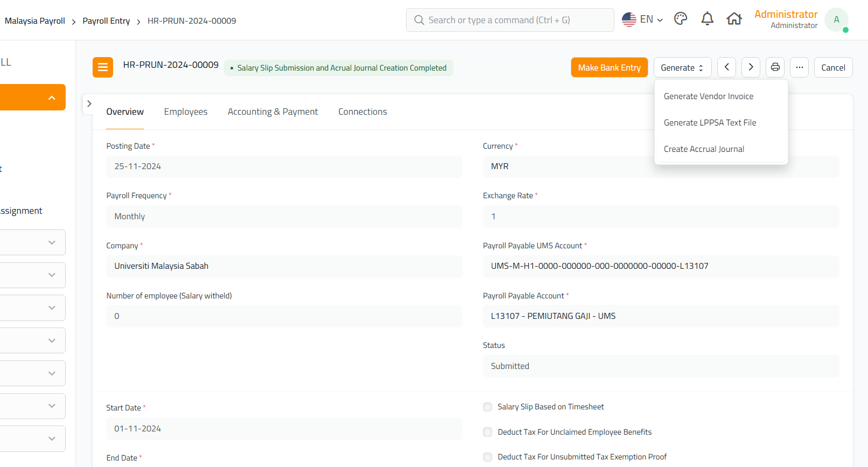Image resolution: width=868 pixels, height=467 pixels.
Task: Go to previous payroll entry record
Action: click(726, 67)
